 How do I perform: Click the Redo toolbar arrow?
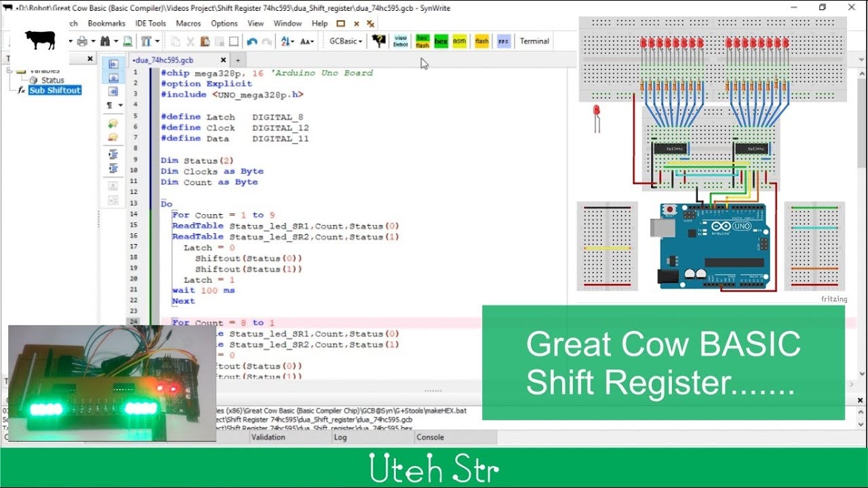[x=267, y=41]
